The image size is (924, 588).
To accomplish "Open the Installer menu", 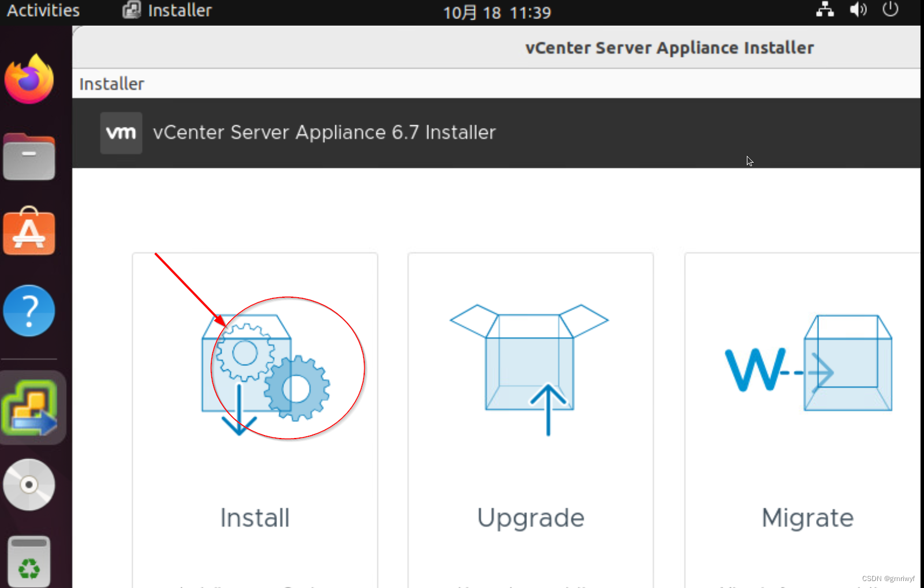I will point(111,84).
